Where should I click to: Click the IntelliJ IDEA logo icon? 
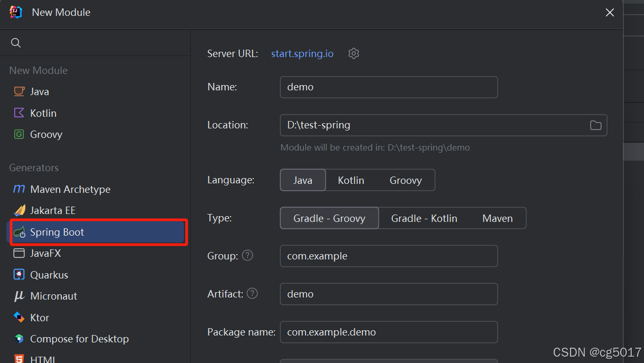(16, 12)
